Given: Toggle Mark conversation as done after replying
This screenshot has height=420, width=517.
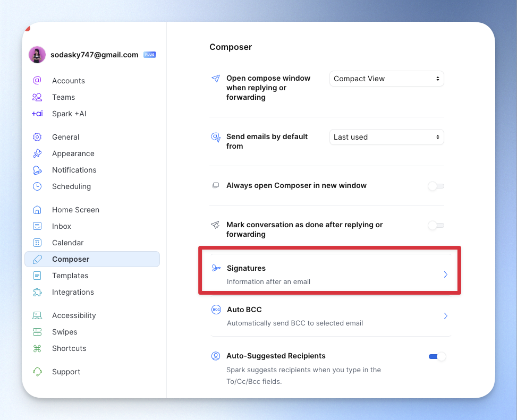Looking at the screenshot, I should (x=436, y=226).
